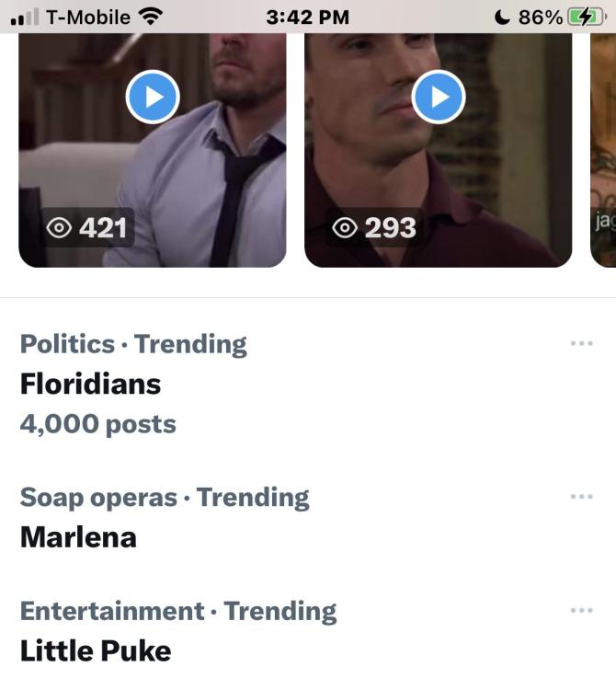Tap the 3:42 PM clock
Viewport: 616px width, 690px height.
tap(307, 17)
